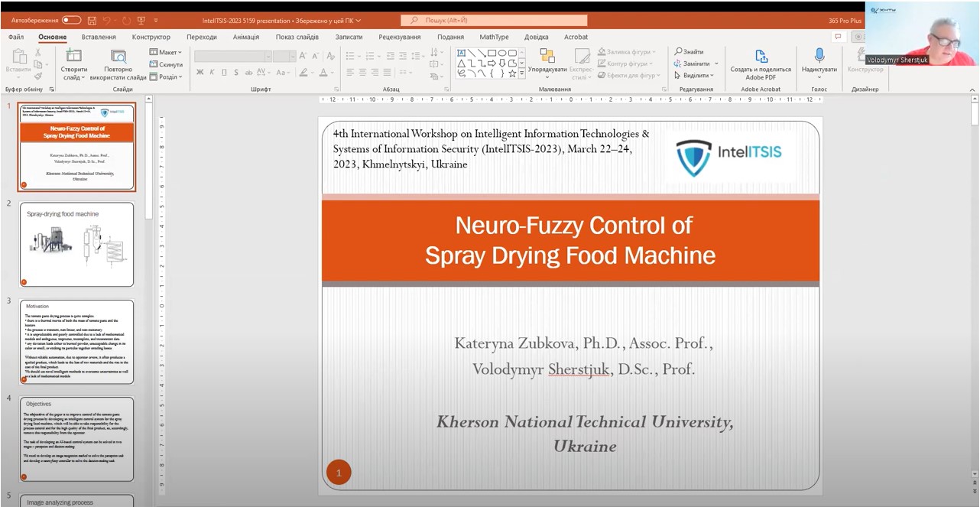Open the Замінити replace dropdown arrow
The width and height of the screenshot is (980, 507).
tap(716, 63)
